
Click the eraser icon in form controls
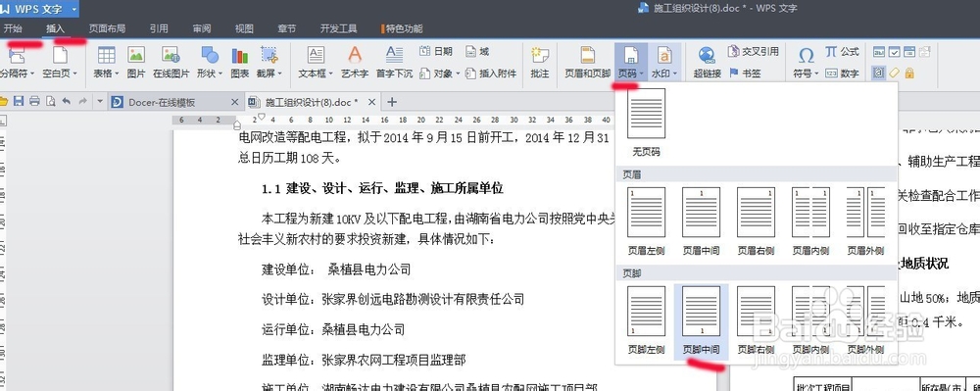click(x=895, y=73)
